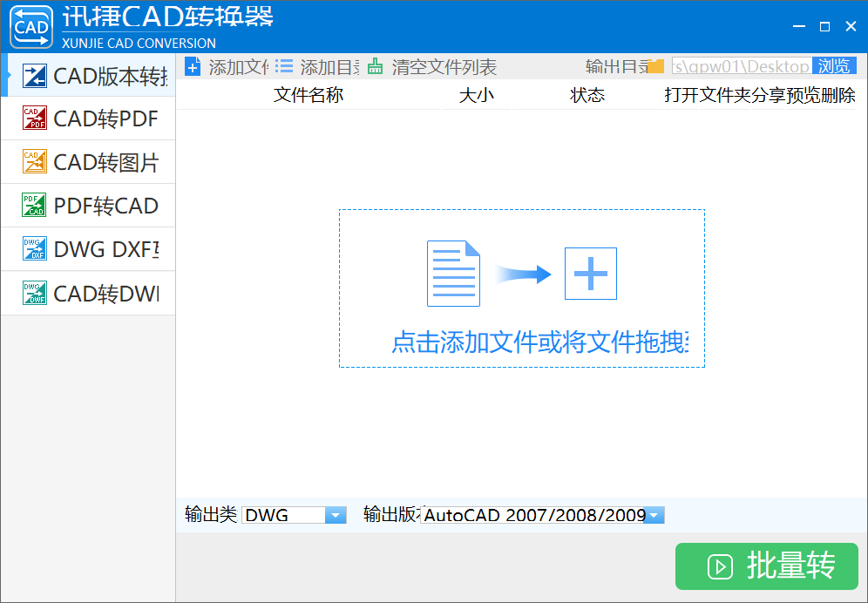Click the 大小 column header

point(477,95)
